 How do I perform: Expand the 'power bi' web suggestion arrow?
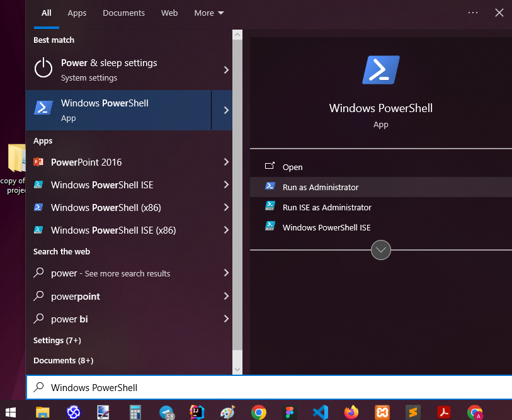(x=226, y=319)
